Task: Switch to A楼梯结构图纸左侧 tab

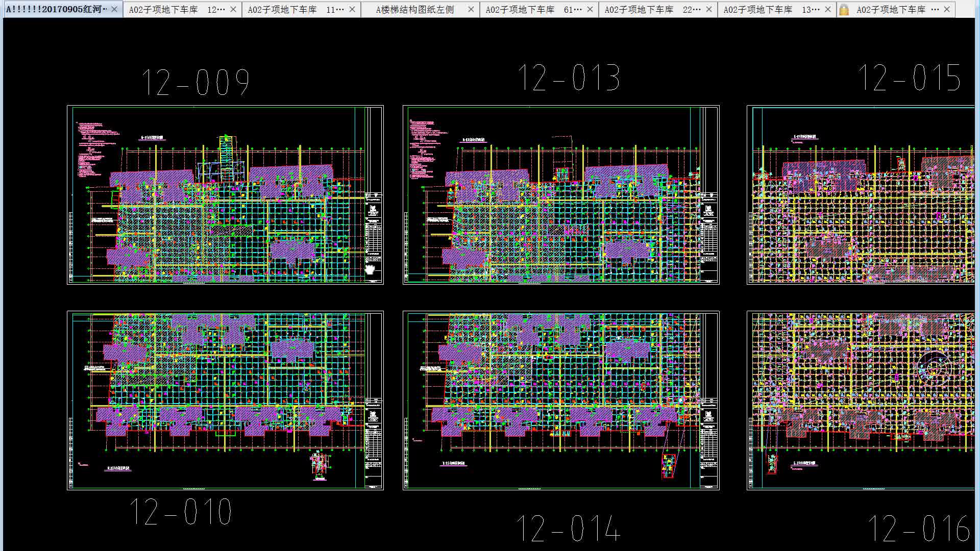Action: [414, 9]
